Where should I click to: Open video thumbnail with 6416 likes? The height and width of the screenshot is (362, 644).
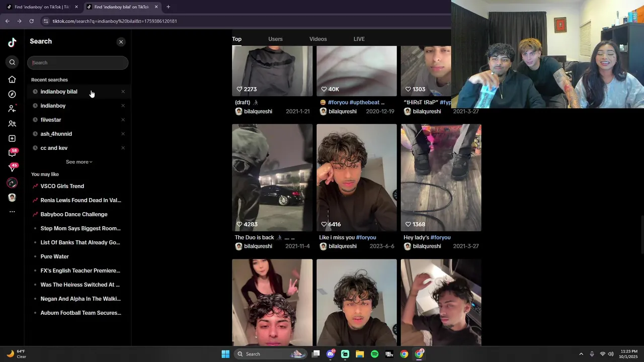click(x=357, y=177)
